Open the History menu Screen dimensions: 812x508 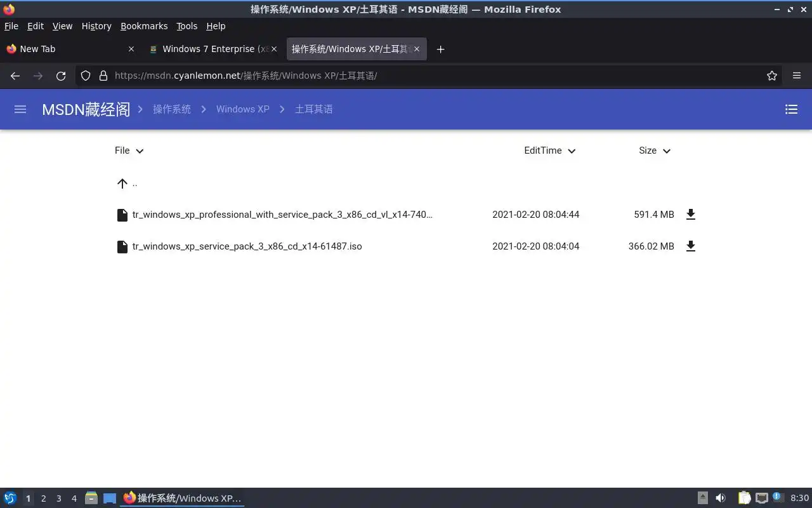(96, 26)
